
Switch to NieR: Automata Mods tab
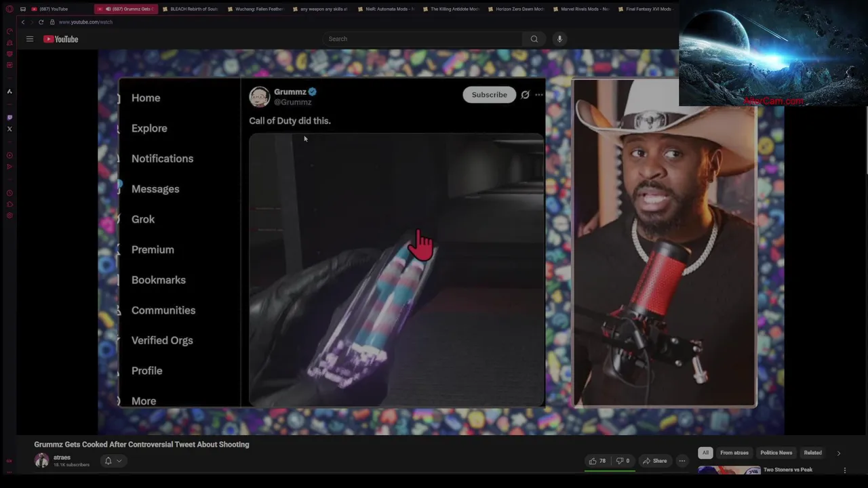[385, 9]
